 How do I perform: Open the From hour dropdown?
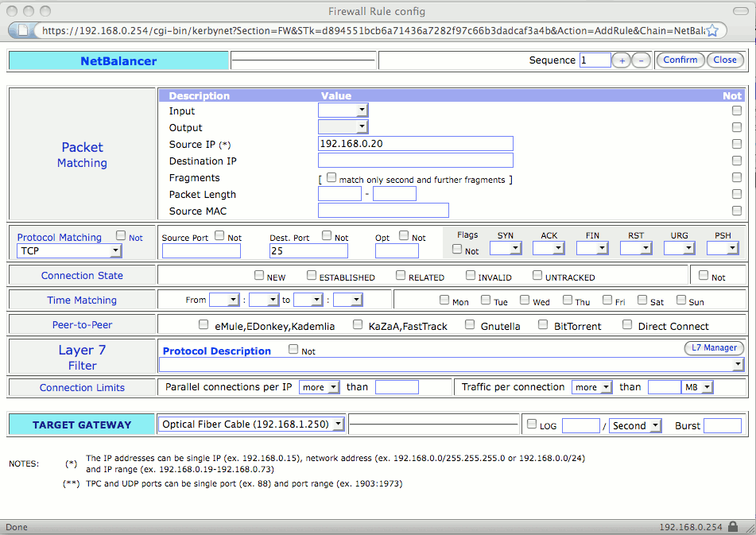click(x=224, y=300)
